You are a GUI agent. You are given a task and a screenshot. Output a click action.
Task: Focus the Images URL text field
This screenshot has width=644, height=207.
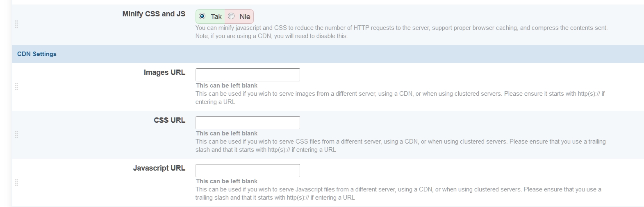tap(248, 75)
